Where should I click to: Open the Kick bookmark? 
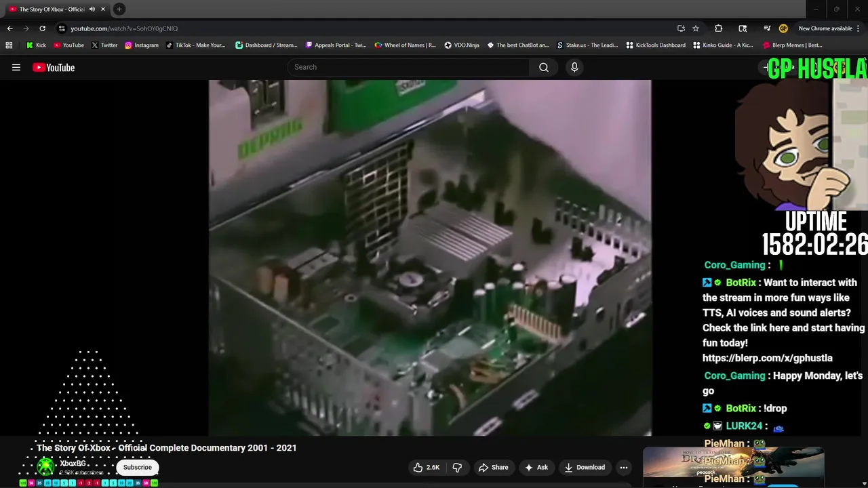pyautogui.click(x=36, y=45)
